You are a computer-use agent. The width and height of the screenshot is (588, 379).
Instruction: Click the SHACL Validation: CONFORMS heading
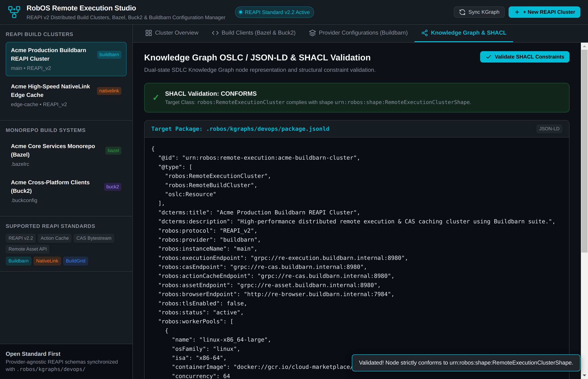[211, 94]
